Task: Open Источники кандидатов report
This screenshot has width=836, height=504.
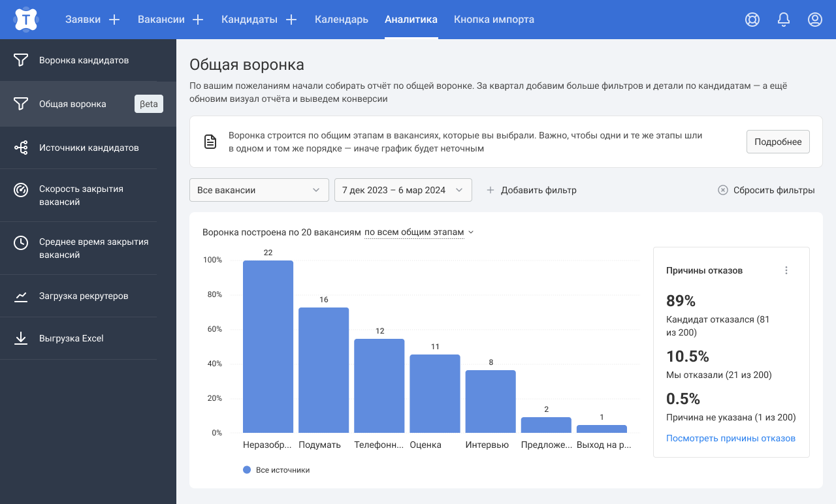Action: (88, 148)
